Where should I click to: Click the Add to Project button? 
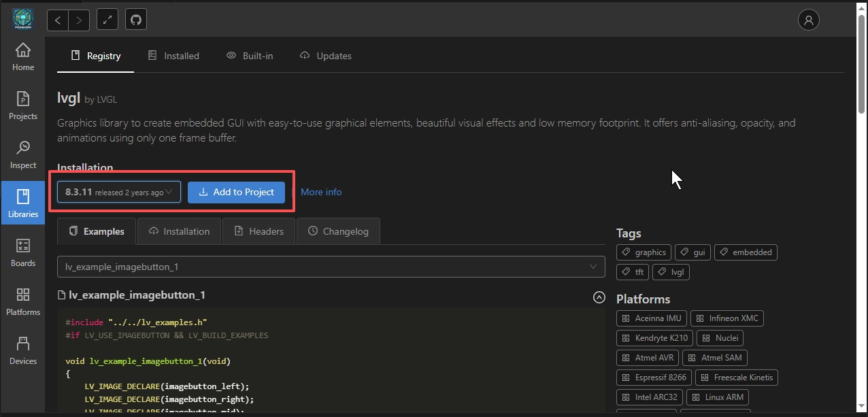tap(236, 192)
